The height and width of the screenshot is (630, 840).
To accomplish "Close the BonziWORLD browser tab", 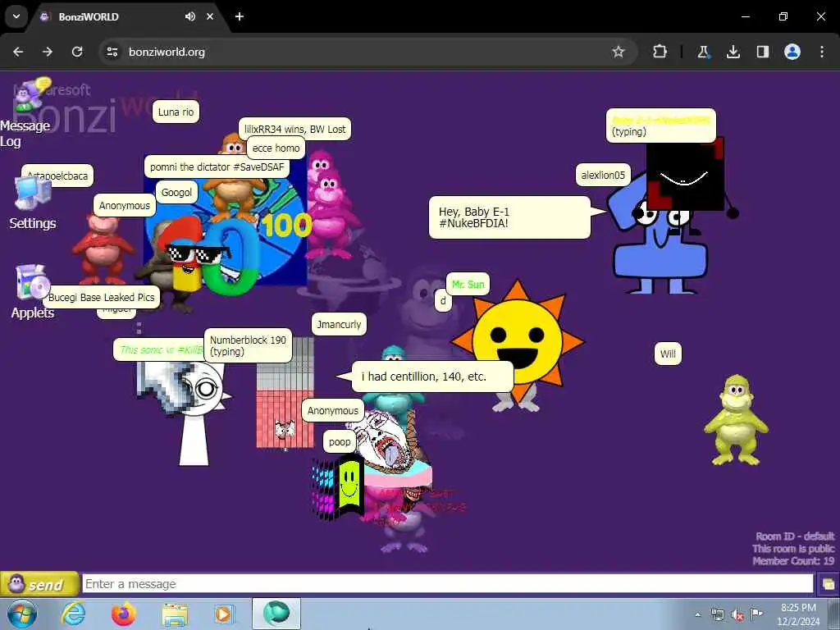I will tap(210, 16).
